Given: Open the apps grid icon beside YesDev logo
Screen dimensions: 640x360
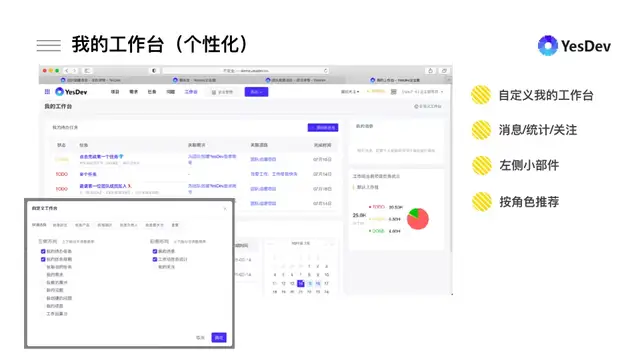Looking at the screenshot, I should coord(47,92).
